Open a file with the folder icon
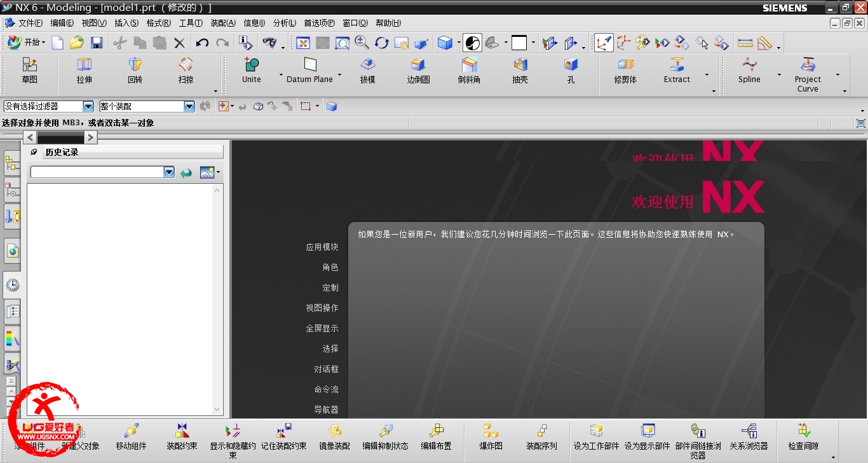 [77, 43]
